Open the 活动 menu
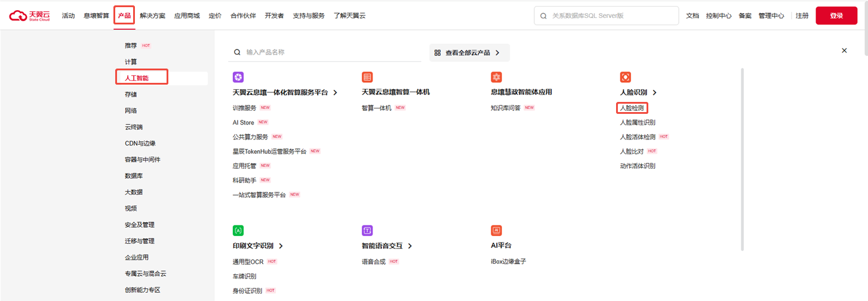This screenshot has height=301, width=868. coord(68,15)
